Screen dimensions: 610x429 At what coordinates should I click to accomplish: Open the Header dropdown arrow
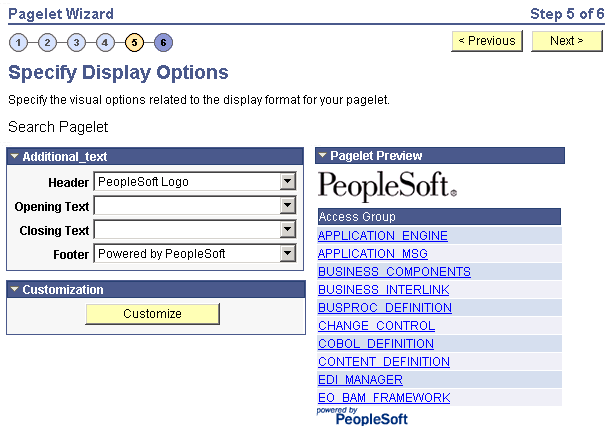click(288, 182)
